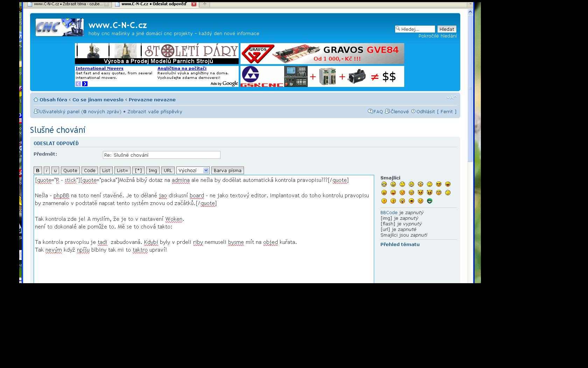Expand the Barva písma color picker
The height and width of the screenshot is (368, 588).
[x=227, y=171]
